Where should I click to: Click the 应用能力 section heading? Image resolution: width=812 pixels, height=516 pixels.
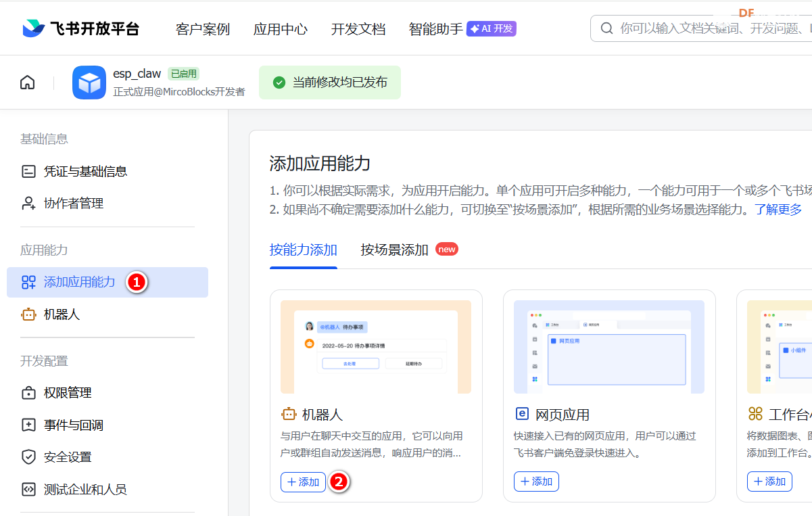pyautogui.click(x=44, y=250)
